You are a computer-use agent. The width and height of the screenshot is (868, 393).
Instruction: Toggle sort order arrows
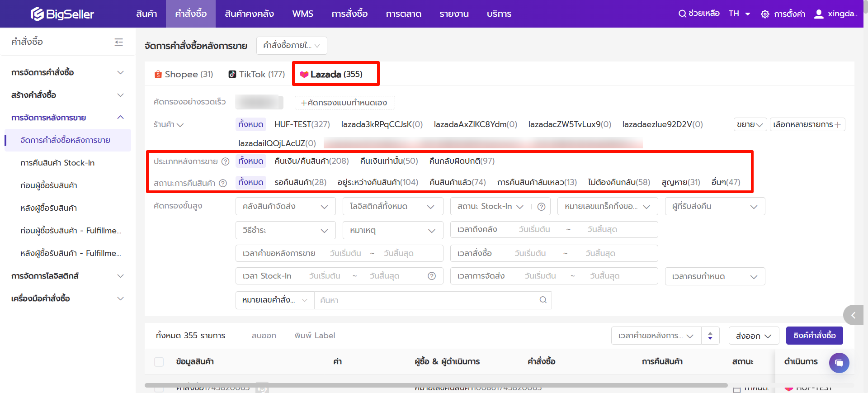coord(710,336)
